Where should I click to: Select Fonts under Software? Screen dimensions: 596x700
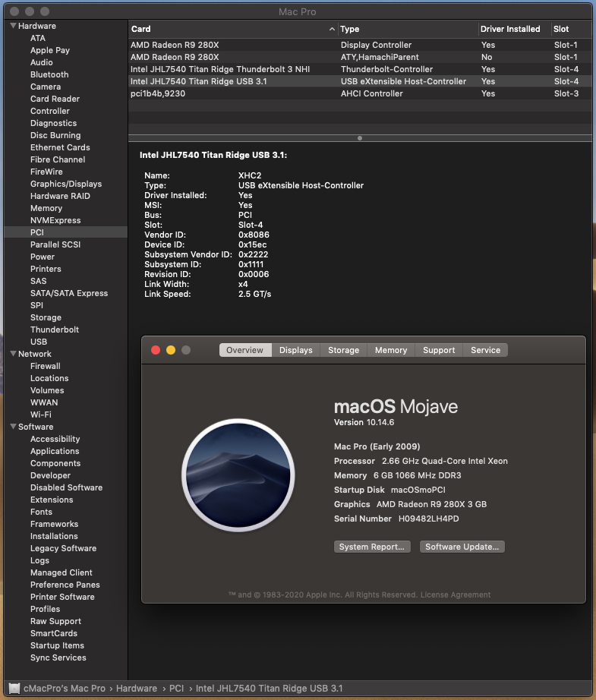coord(41,512)
